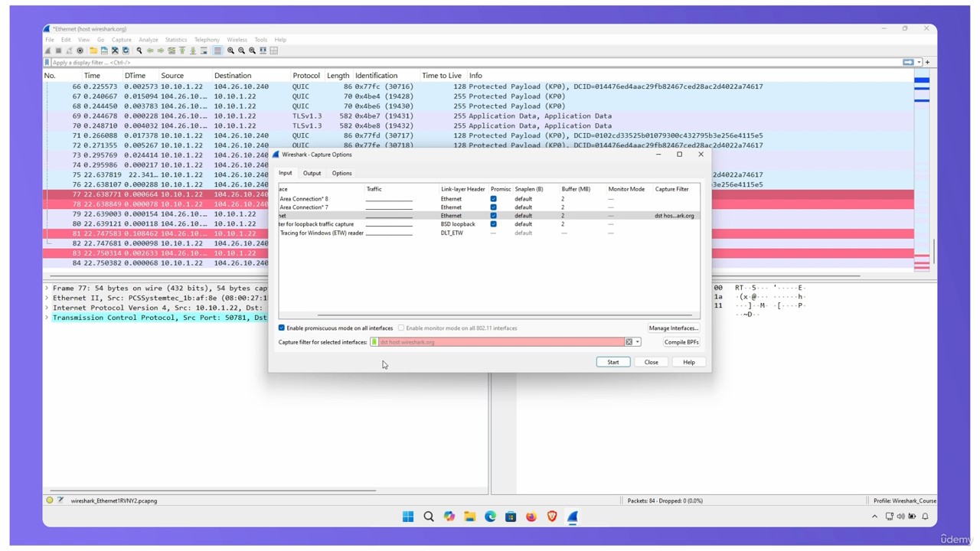980x551 pixels.
Task: Click the zoom in toolbar icon
Action: (x=230, y=51)
